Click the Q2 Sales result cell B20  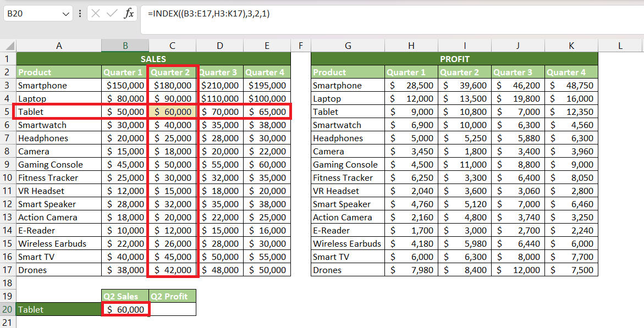(125, 309)
